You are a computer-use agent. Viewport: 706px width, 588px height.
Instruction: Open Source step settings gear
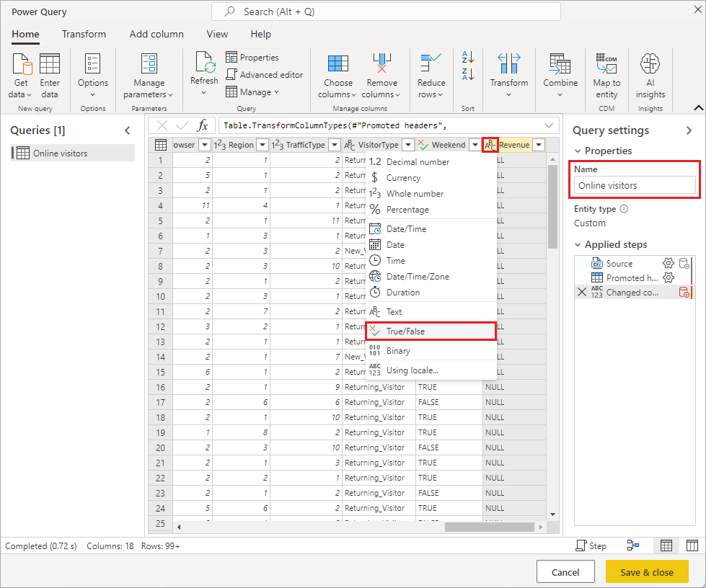coord(669,263)
